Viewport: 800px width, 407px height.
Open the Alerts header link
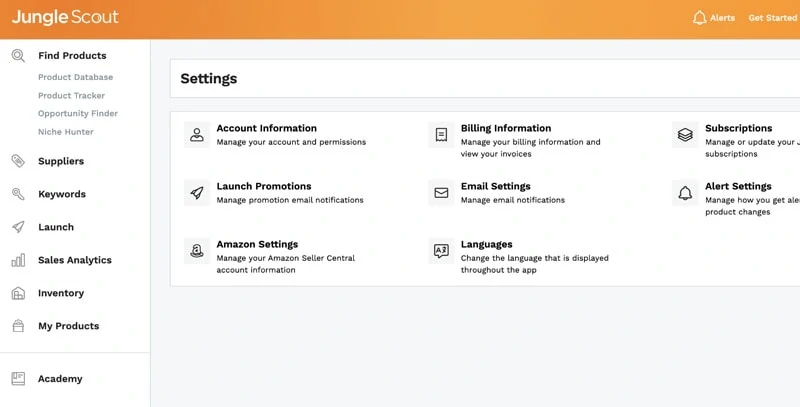pos(722,18)
